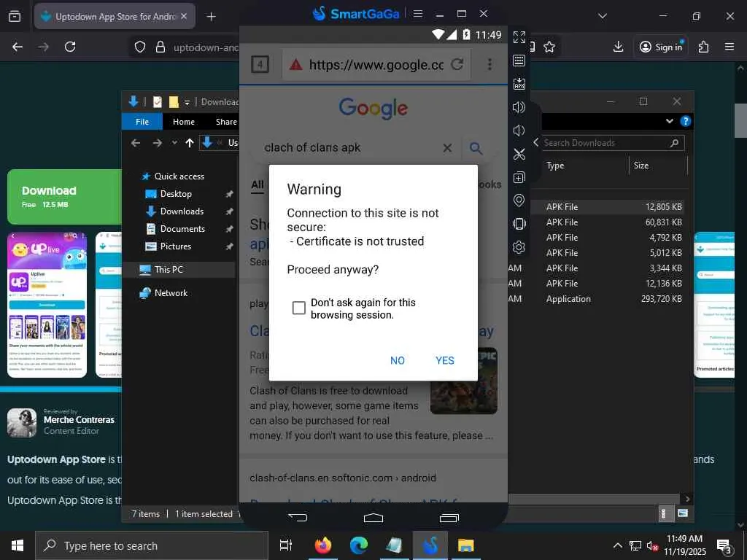Screen dimensions: 747x560
Task: Bookmark the page with the Firefox star
Action: click(x=549, y=47)
